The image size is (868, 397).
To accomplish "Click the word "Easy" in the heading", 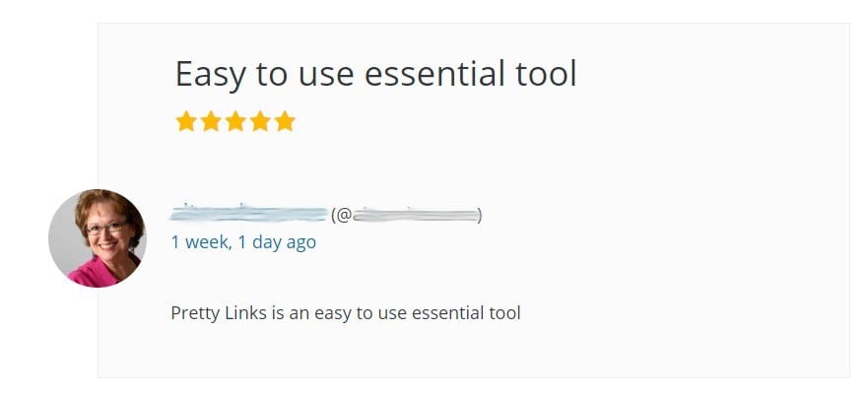I will (211, 75).
